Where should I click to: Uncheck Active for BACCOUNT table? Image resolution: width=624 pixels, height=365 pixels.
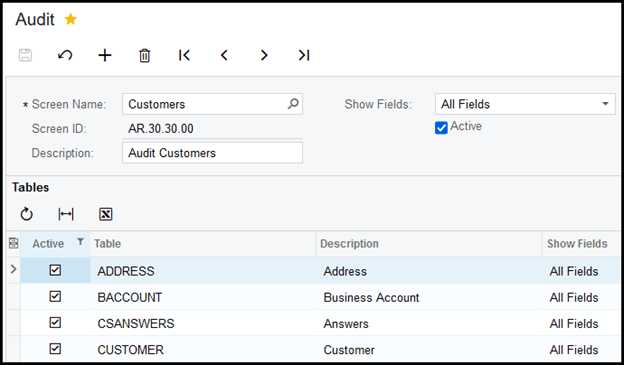(55, 297)
